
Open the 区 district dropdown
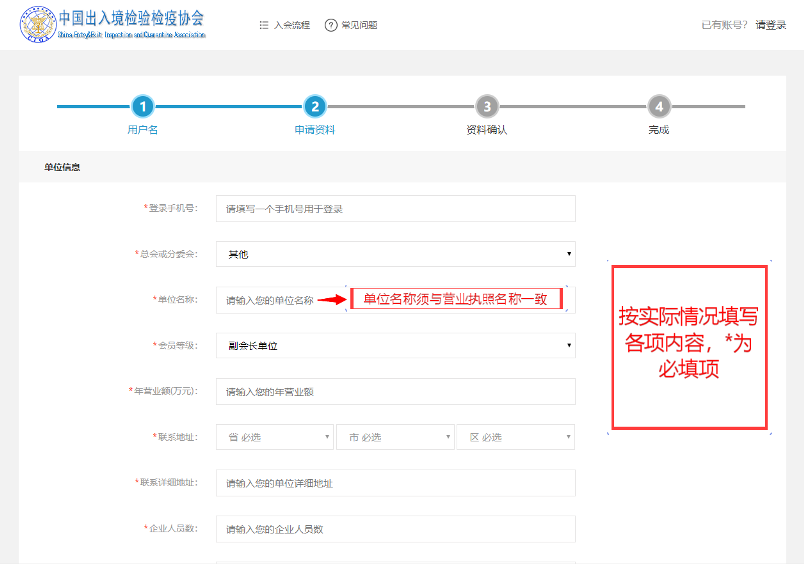click(515, 437)
